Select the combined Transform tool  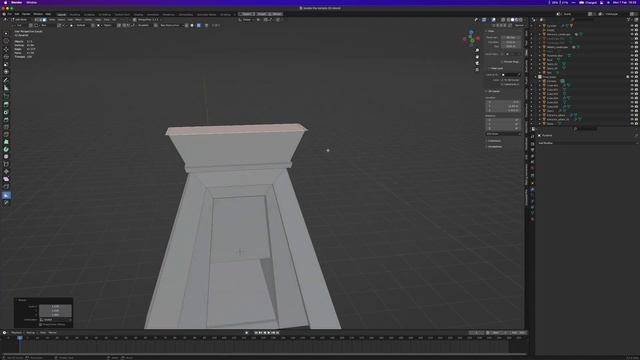pos(6,72)
